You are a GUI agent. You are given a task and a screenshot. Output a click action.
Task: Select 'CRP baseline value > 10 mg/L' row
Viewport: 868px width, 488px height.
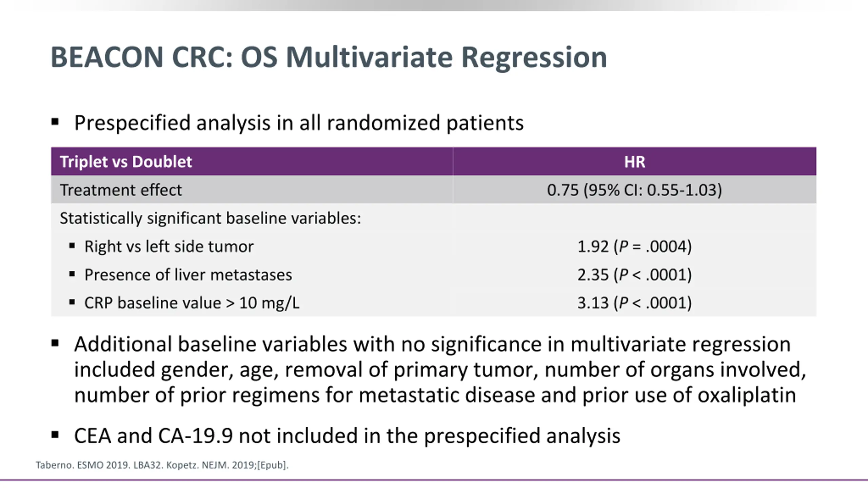[x=192, y=303]
